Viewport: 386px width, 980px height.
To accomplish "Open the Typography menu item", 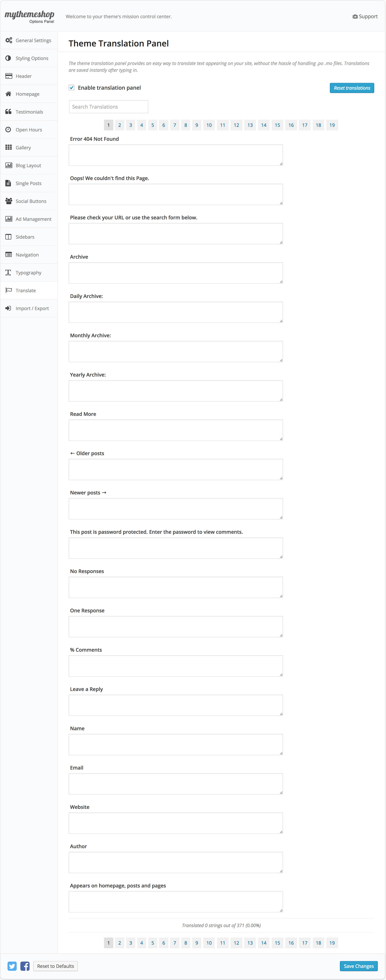I will 29,273.
